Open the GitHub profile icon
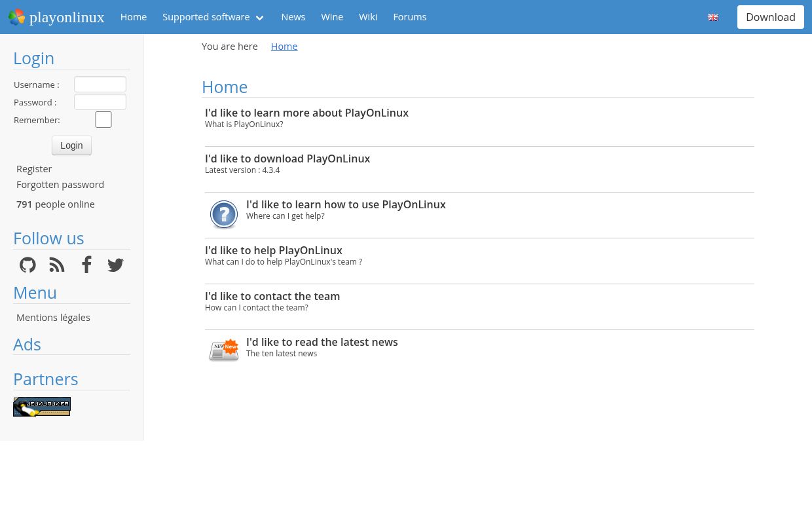 28,265
